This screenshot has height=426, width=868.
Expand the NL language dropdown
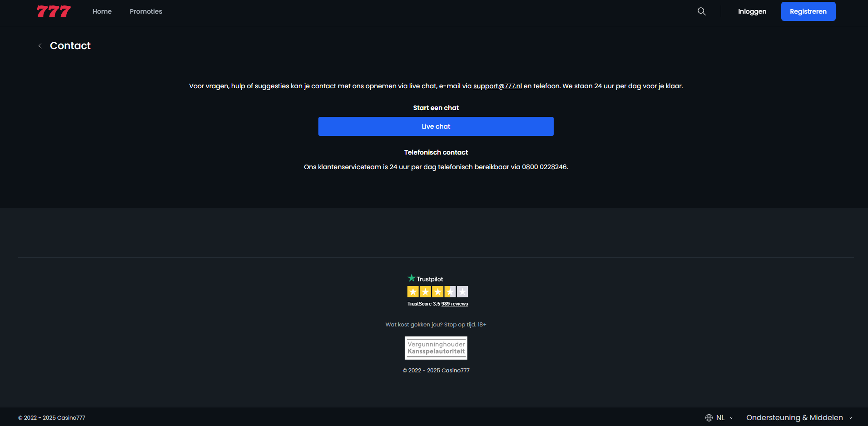(x=724, y=418)
